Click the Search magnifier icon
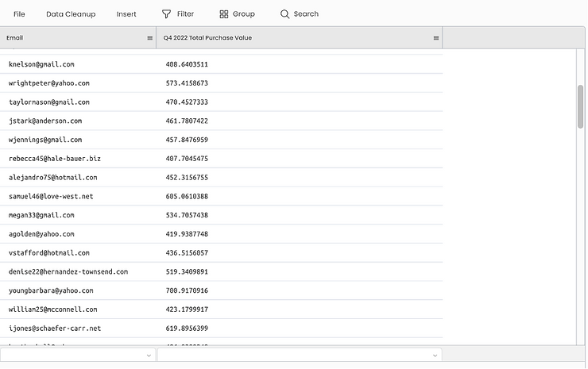588x369 pixels. pyautogui.click(x=284, y=14)
